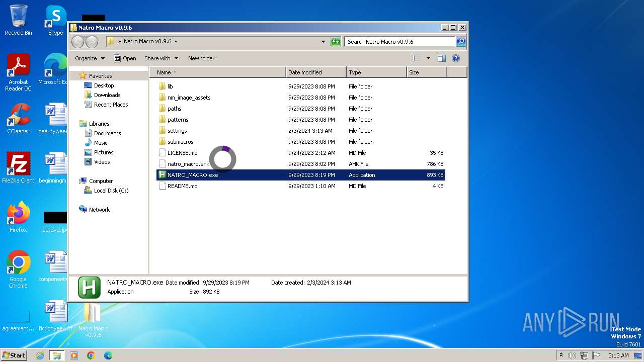
Task: Open the Documents library
Action: (x=107, y=133)
